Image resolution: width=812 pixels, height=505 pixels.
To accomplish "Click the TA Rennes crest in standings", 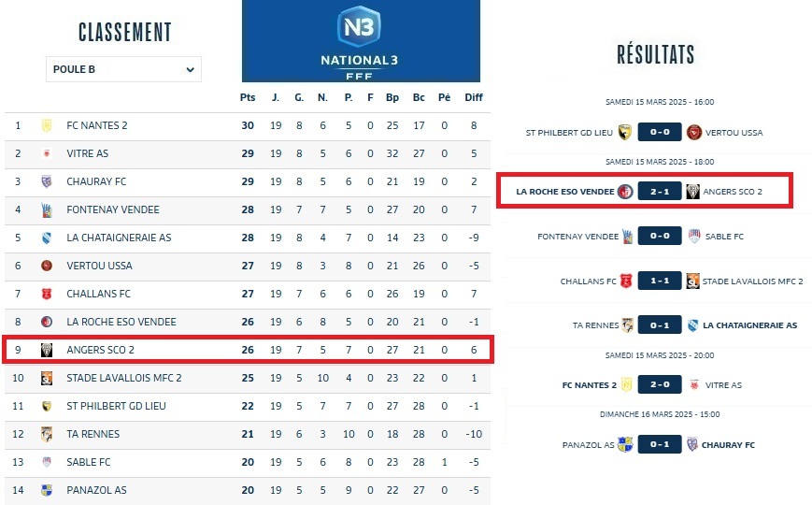I will (x=46, y=434).
